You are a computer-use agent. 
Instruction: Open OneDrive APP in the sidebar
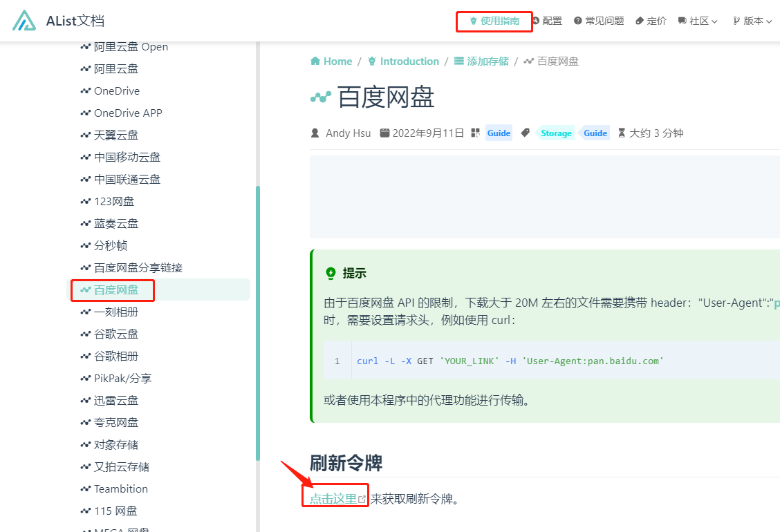click(x=128, y=113)
